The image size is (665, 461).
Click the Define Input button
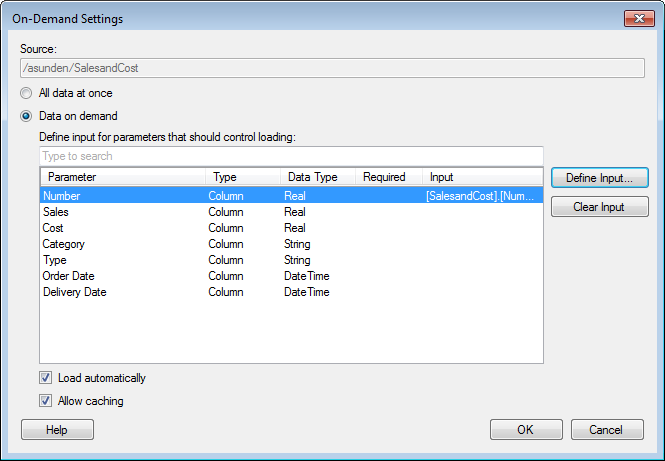(599, 177)
